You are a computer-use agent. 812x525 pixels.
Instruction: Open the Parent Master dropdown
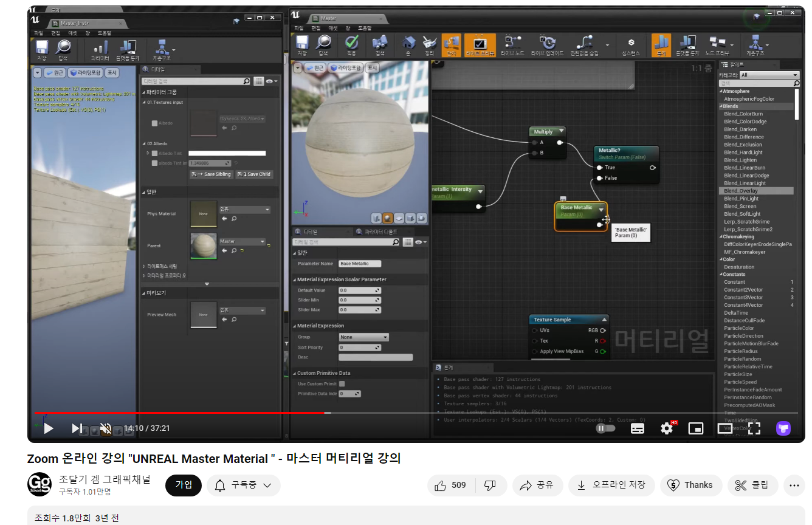pyautogui.click(x=243, y=241)
